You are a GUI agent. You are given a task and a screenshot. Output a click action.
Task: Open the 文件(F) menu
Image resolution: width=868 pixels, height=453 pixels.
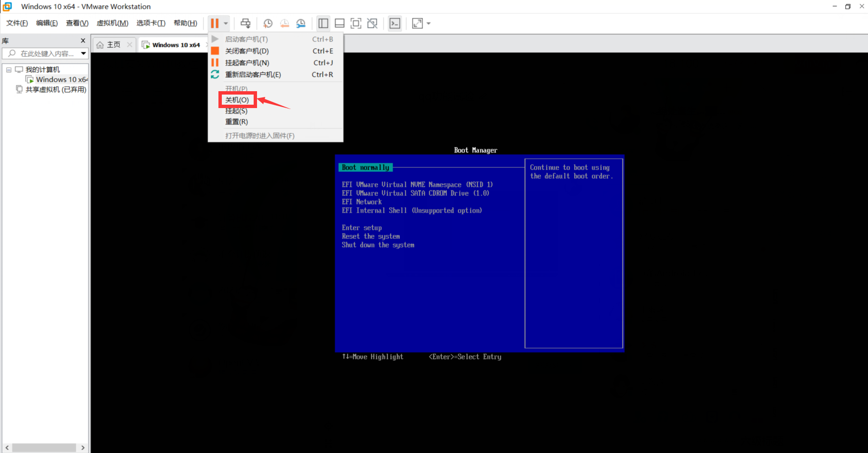coord(17,23)
